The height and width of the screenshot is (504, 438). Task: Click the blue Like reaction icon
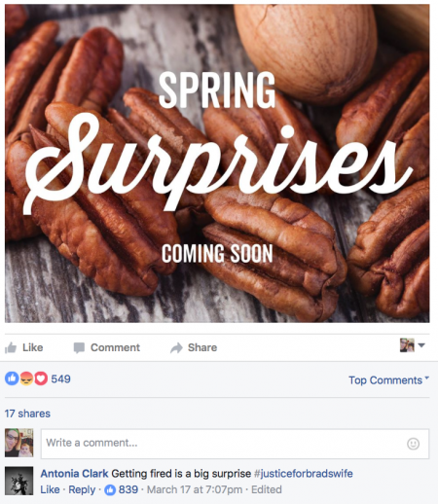(x=12, y=378)
